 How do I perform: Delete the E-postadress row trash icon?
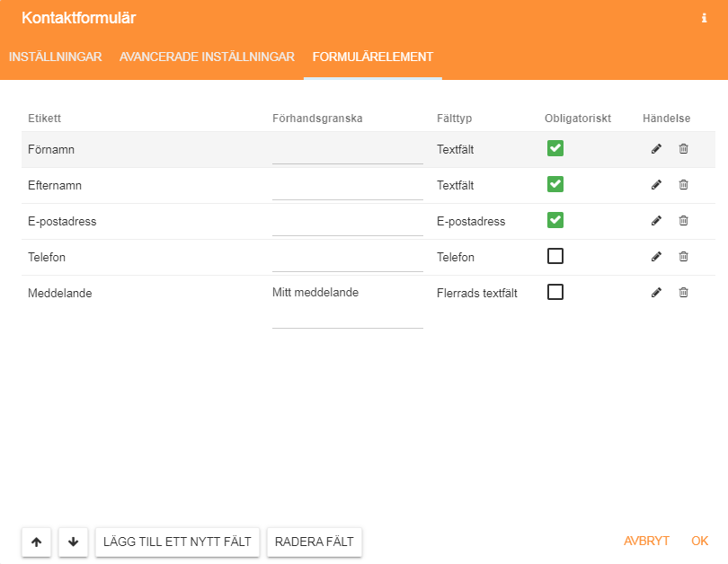click(x=683, y=221)
